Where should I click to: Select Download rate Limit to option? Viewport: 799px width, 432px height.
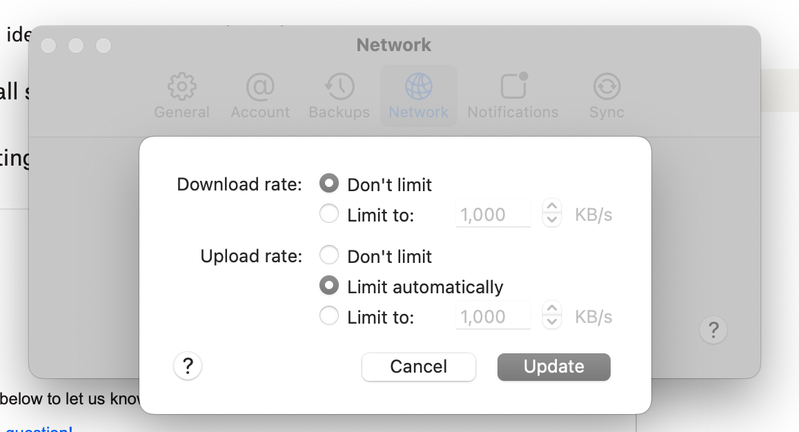pos(329,214)
